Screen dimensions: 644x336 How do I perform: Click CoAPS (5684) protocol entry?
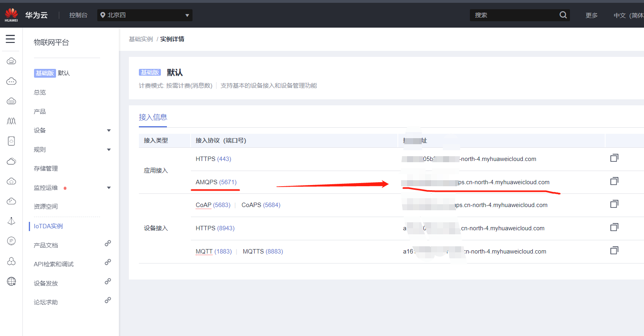pyautogui.click(x=261, y=205)
